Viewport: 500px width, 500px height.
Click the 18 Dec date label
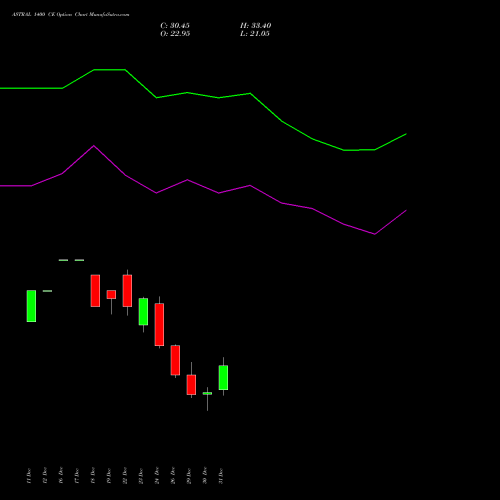pos(93,476)
